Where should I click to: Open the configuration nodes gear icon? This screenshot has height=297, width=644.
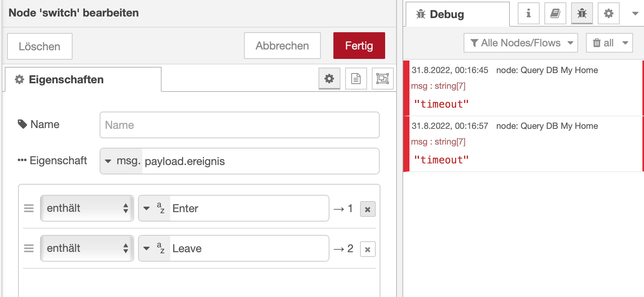click(x=609, y=13)
